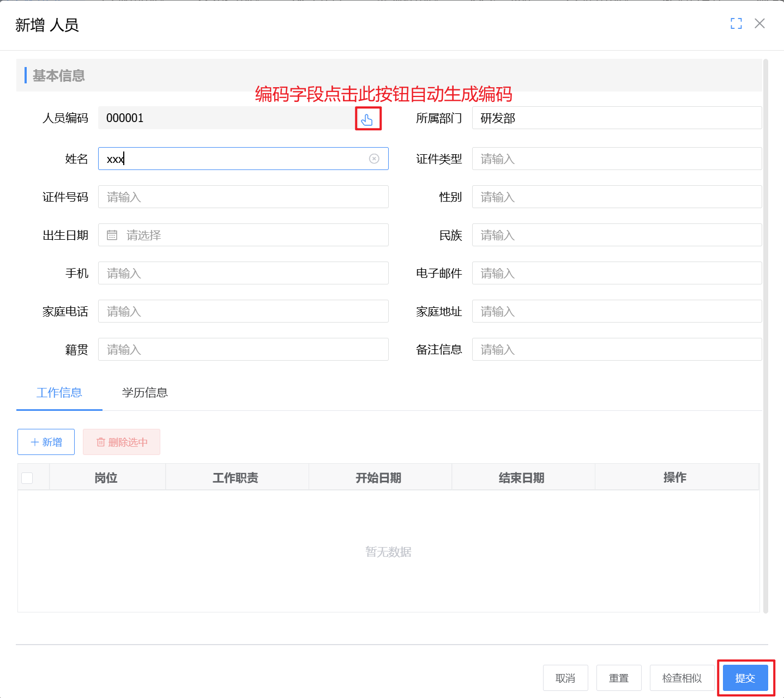Select the 工作信息 tab
This screenshot has height=698, width=784.
59,392
